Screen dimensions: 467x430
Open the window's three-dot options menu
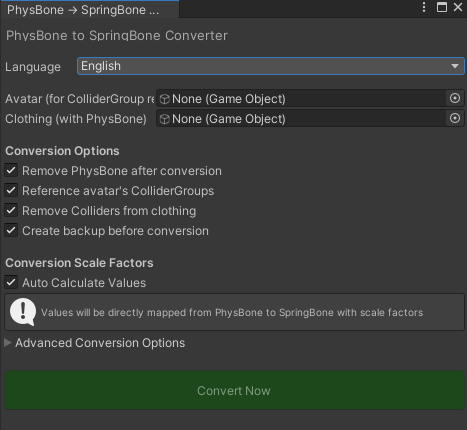[x=424, y=7]
